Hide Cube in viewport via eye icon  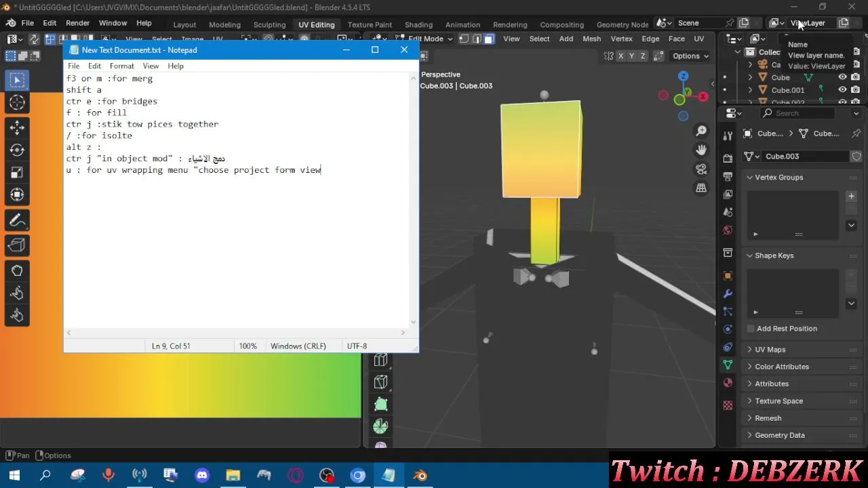(x=842, y=77)
